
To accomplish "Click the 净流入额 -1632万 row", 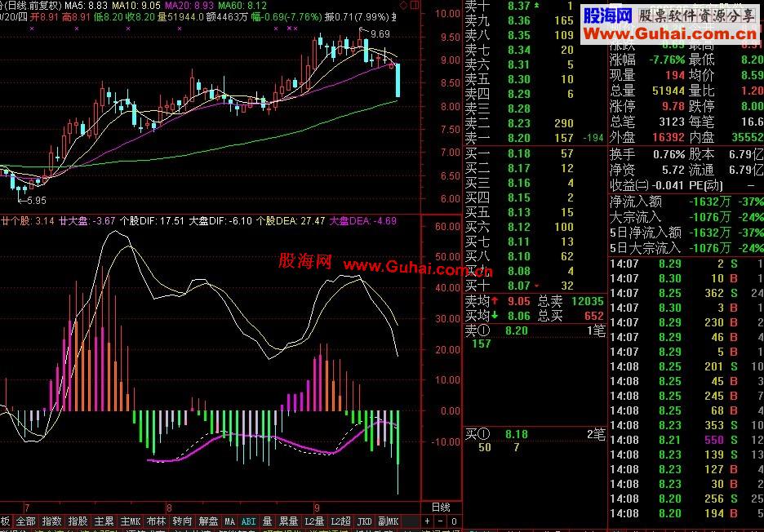I will [x=686, y=202].
